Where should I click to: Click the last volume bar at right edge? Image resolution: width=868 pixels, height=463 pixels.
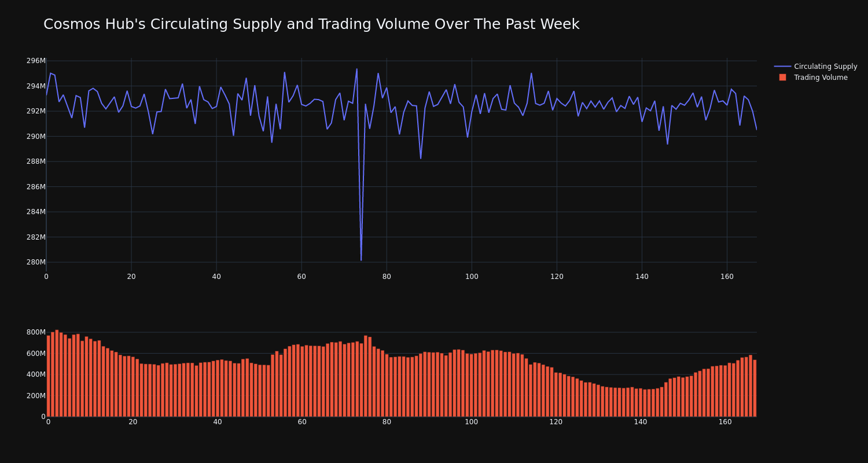coord(755,388)
